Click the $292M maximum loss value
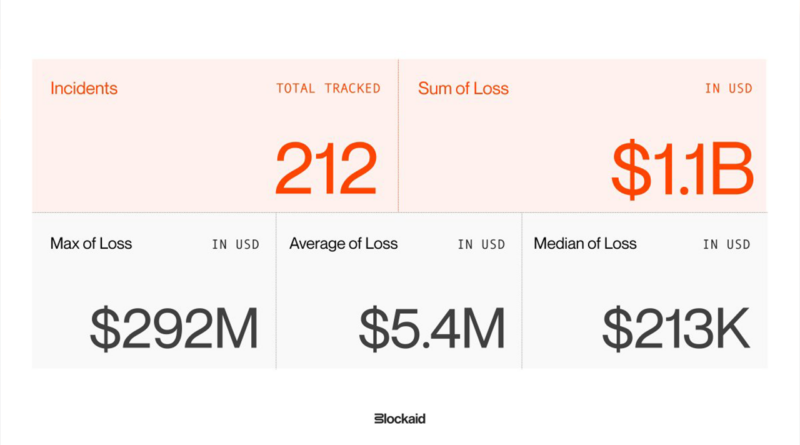Screen dimensions: 800x445 click(x=174, y=328)
